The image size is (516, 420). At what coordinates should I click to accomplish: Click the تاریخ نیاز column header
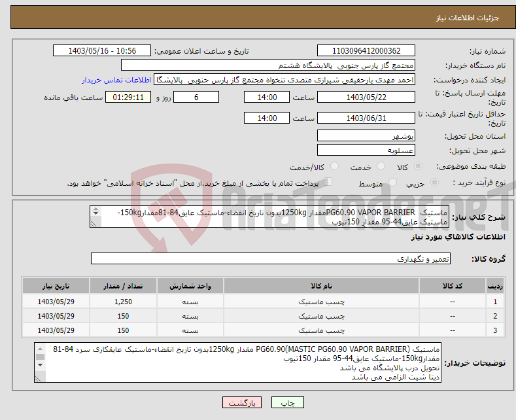pos(56,286)
